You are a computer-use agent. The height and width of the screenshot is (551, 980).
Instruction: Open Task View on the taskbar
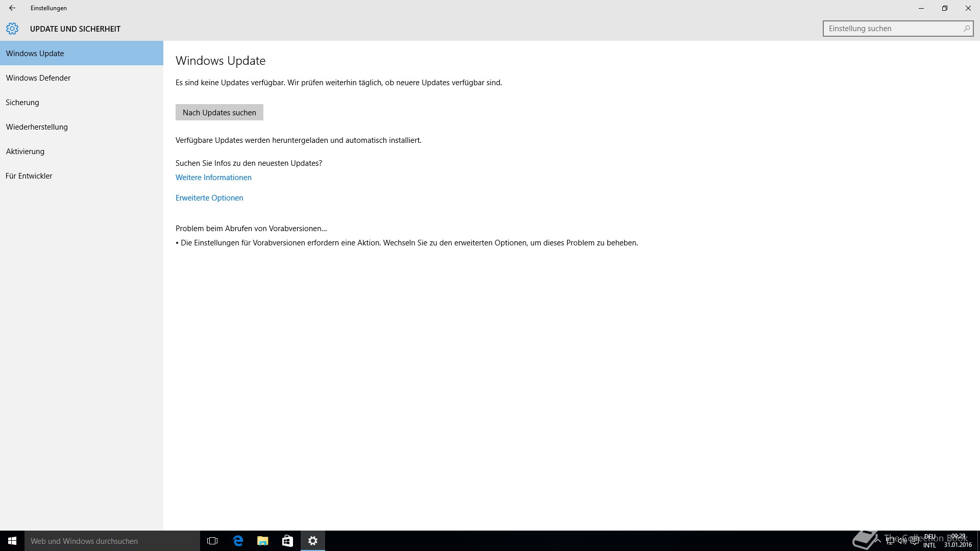pos(212,541)
